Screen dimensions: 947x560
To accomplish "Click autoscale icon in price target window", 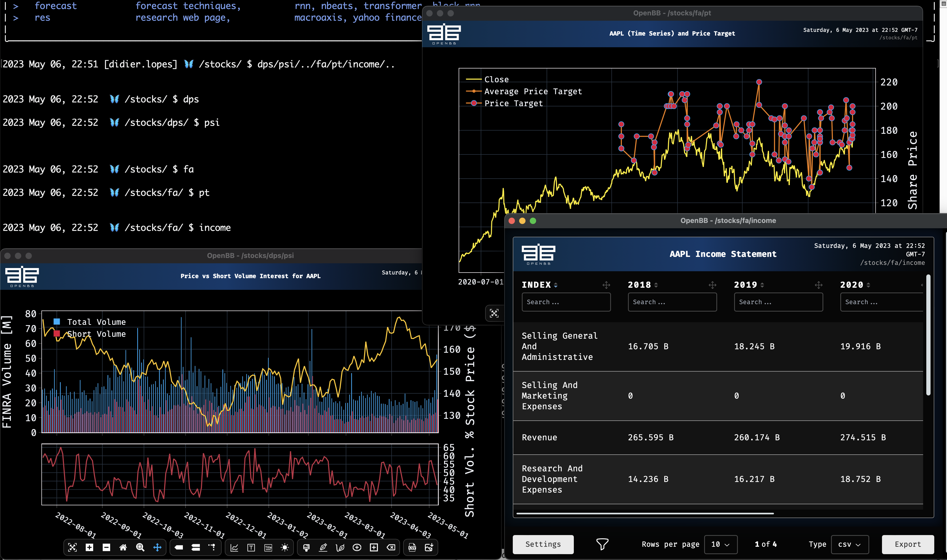I will pos(494,313).
